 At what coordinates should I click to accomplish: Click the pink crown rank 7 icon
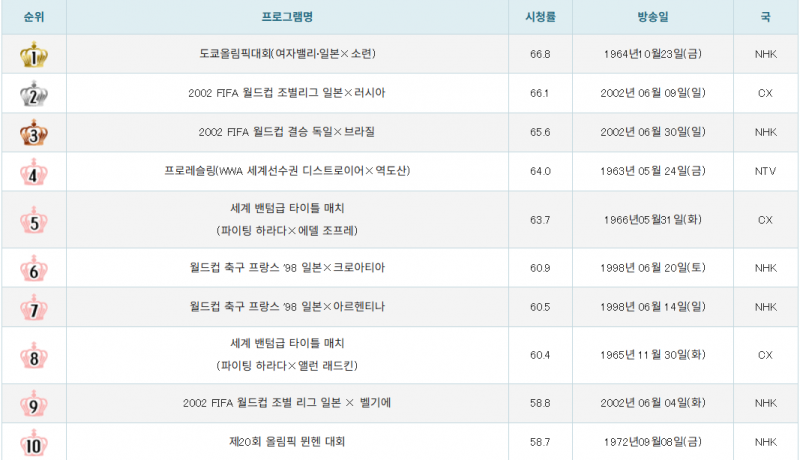(x=34, y=308)
